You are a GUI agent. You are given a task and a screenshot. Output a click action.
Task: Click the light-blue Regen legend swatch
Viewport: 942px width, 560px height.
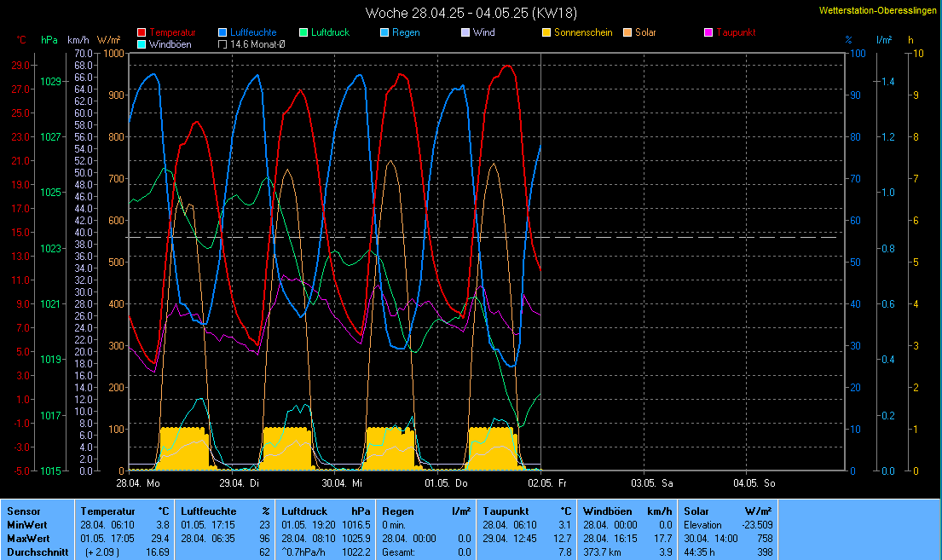point(384,32)
